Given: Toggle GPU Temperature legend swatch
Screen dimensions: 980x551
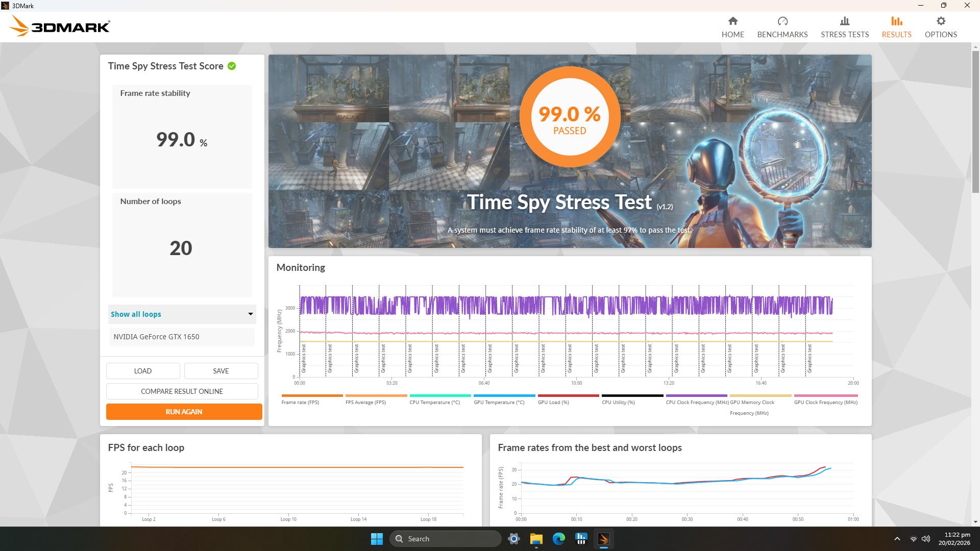Looking at the screenshot, I should pyautogui.click(x=504, y=395).
